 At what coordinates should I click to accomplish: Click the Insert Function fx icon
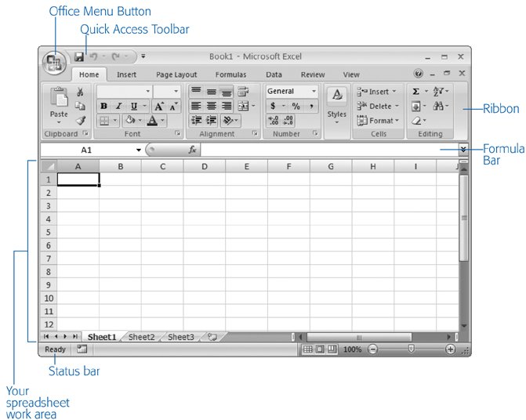[x=192, y=149]
